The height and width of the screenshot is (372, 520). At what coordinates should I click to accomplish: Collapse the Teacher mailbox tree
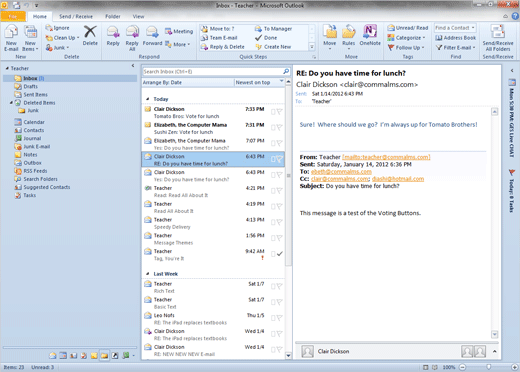coord(7,68)
